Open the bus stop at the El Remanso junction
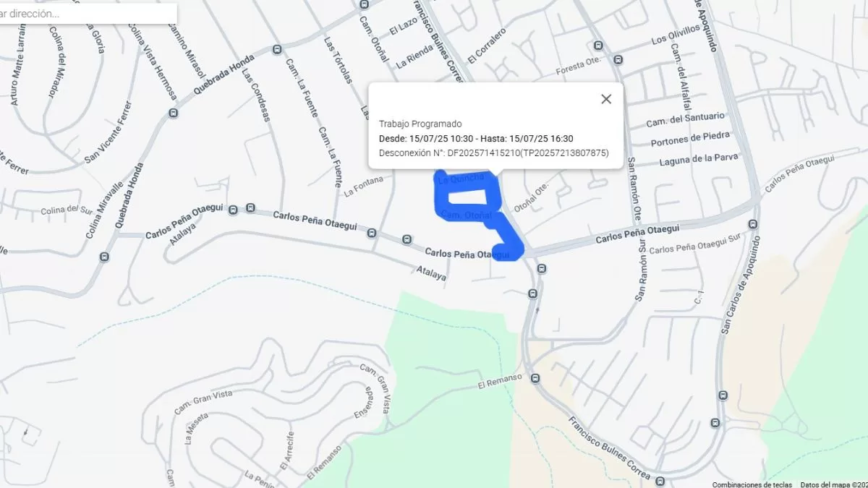868x488 pixels. coord(535,379)
